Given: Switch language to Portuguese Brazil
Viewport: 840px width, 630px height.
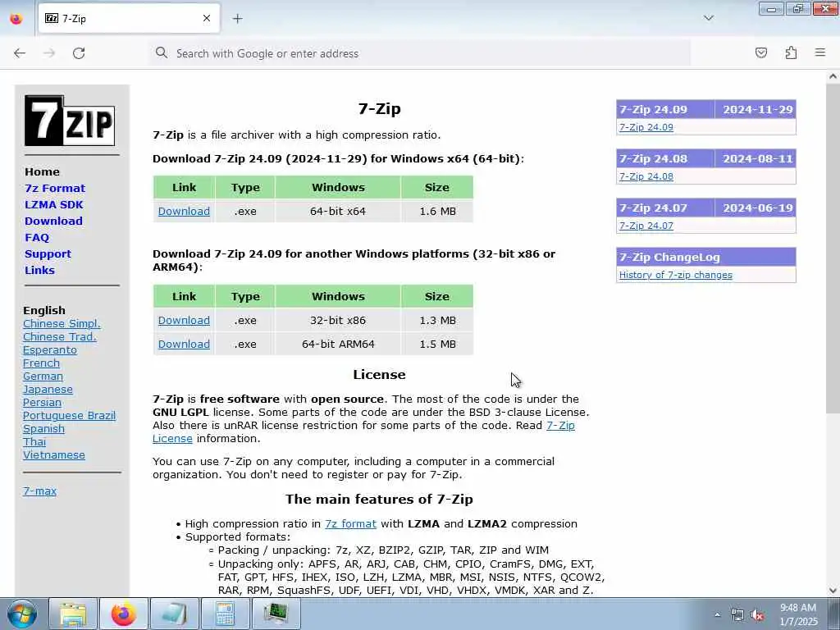Looking at the screenshot, I should point(69,416).
